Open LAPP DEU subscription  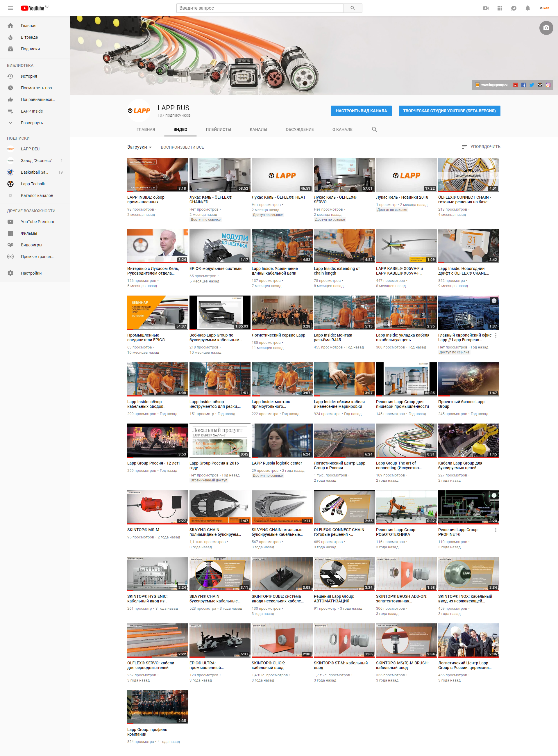pyautogui.click(x=35, y=149)
